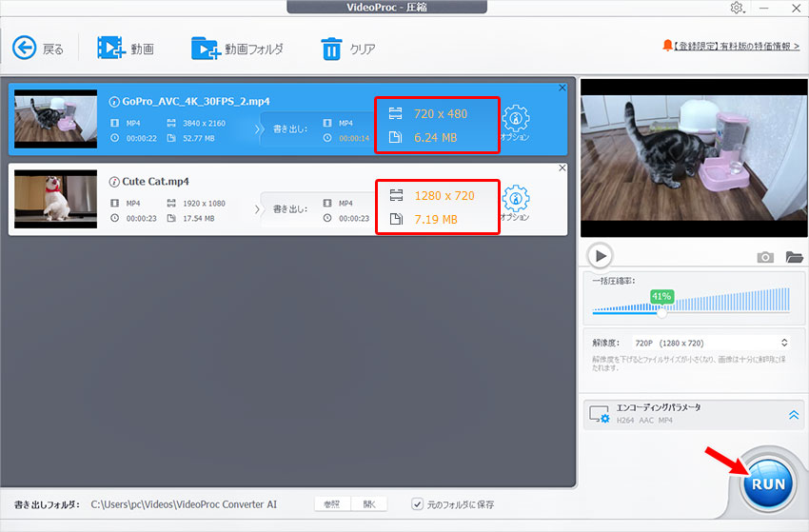The height and width of the screenshot is (532, 809).
Task: Click the 720 x 480 output resolution
Action: click(x=441, y=113)
